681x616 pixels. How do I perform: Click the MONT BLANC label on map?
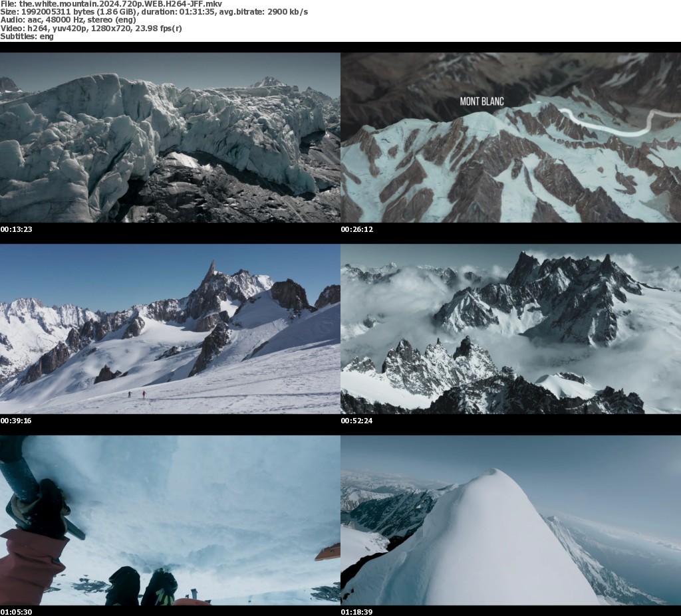[x=481, y=102]
